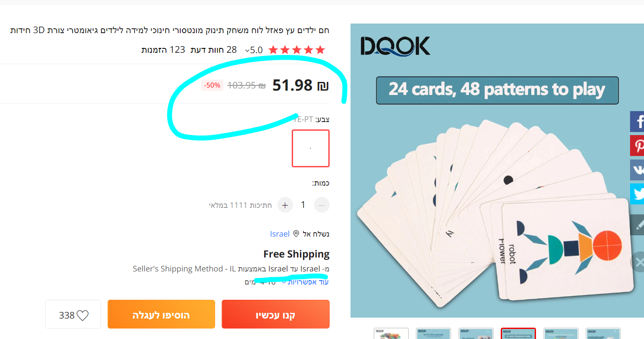This screenshot has width=644, height=339.
Task: Share product on Twitter
Action: tap(637, 194)
